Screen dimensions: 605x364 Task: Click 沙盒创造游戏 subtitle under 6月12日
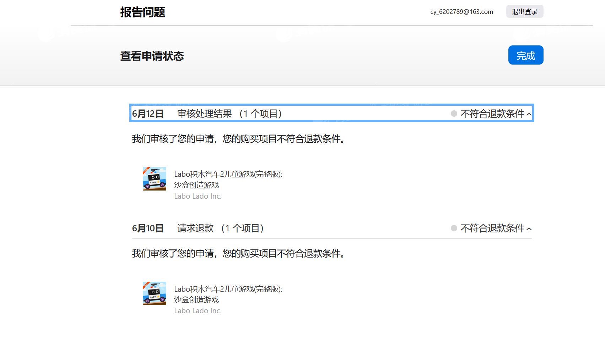pos(196,185)
